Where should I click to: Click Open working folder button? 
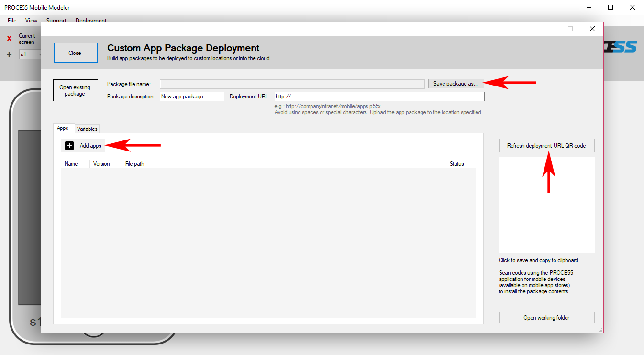[546, 318]
